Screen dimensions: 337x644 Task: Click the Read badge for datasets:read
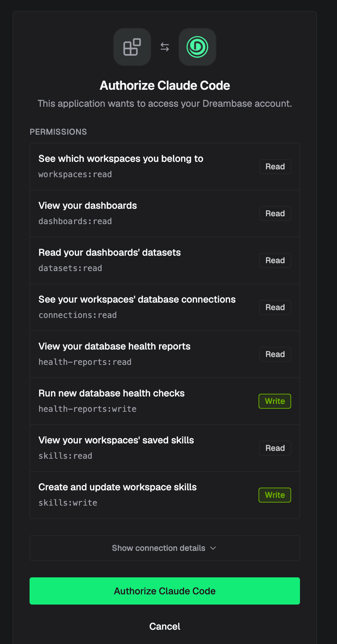275,260
